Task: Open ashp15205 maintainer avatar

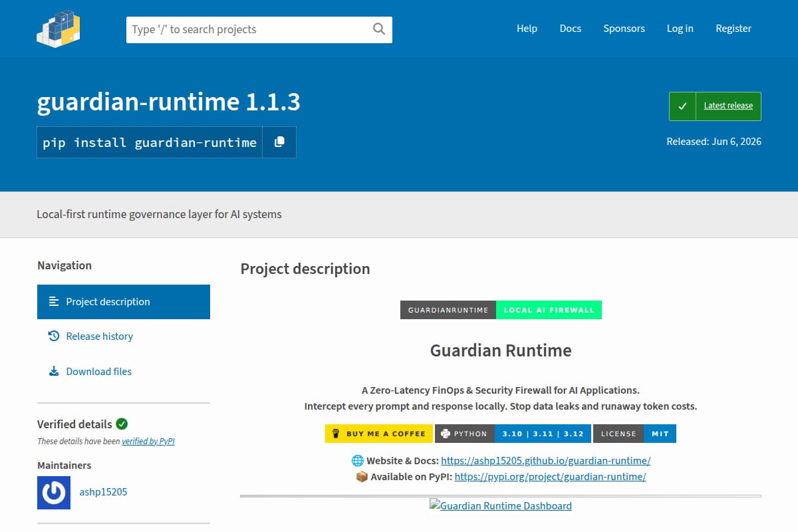Action: 54,493
